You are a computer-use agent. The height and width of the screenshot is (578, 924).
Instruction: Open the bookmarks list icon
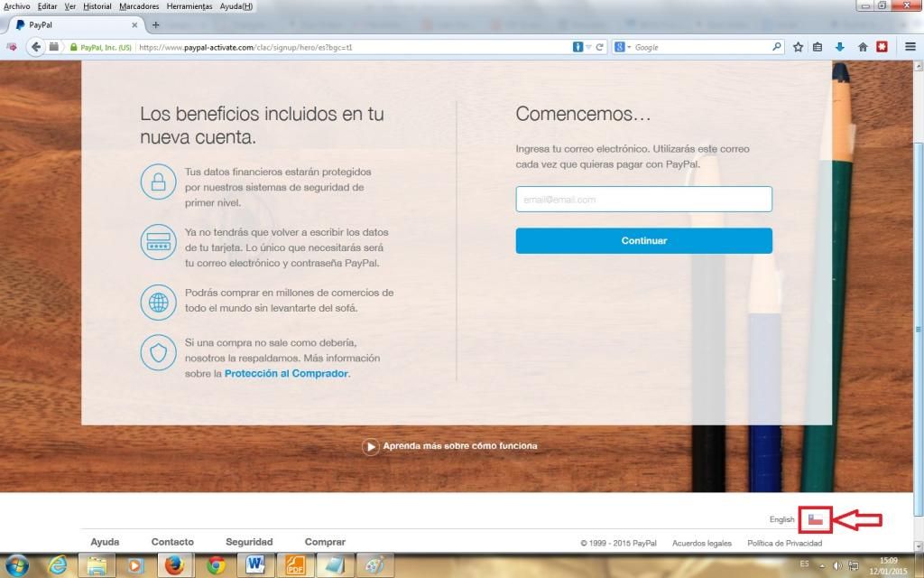pyautogui.click(x=818, y=47)
